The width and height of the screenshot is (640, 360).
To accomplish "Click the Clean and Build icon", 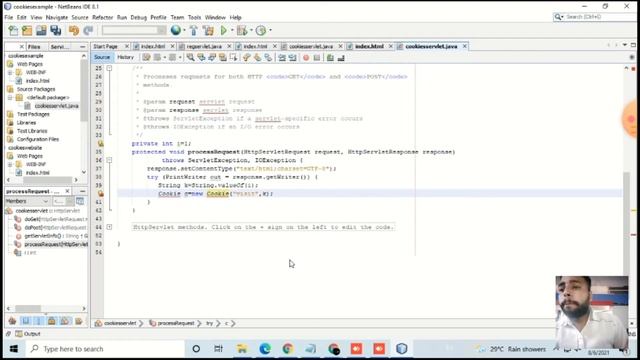I will 208,30.
